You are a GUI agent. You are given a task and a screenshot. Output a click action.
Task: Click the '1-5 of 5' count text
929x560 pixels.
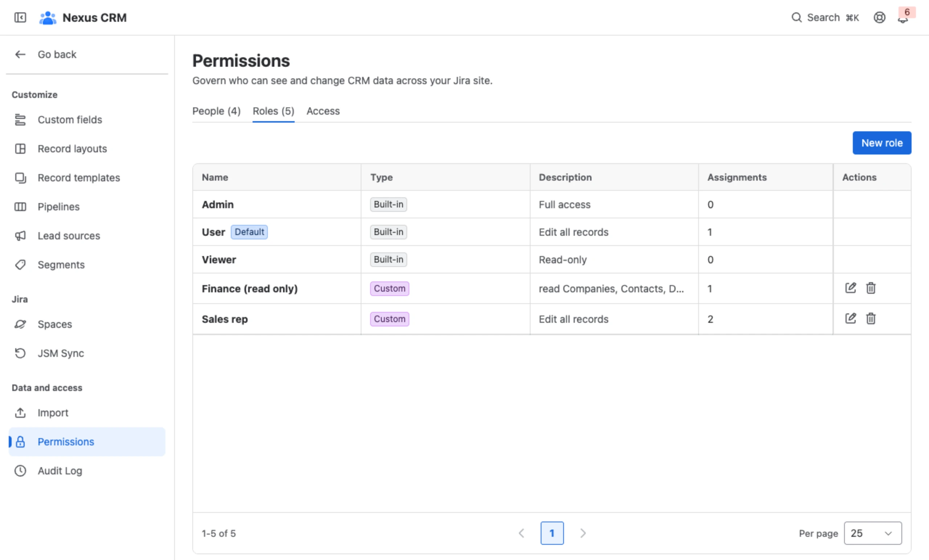click(219, 533)
